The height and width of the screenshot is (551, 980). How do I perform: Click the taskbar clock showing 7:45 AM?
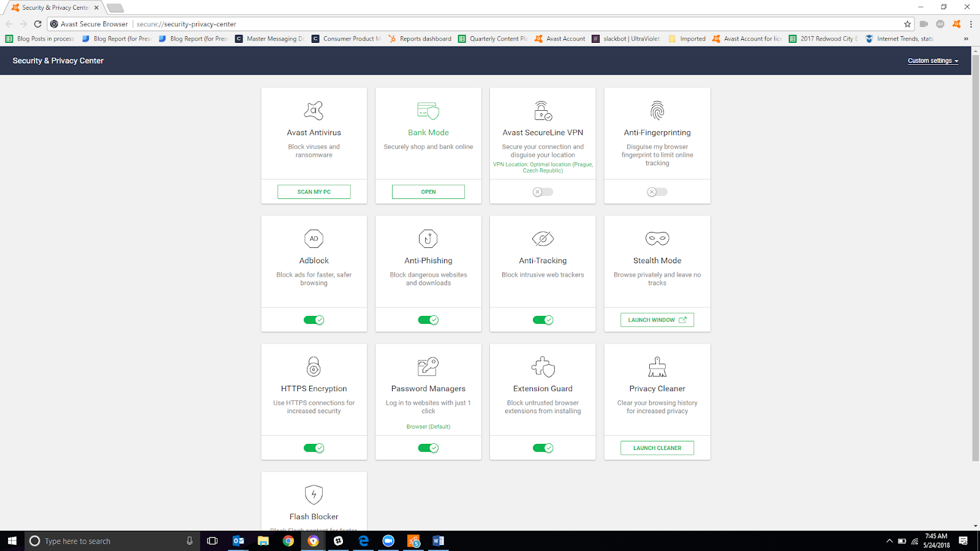(937, 541)
